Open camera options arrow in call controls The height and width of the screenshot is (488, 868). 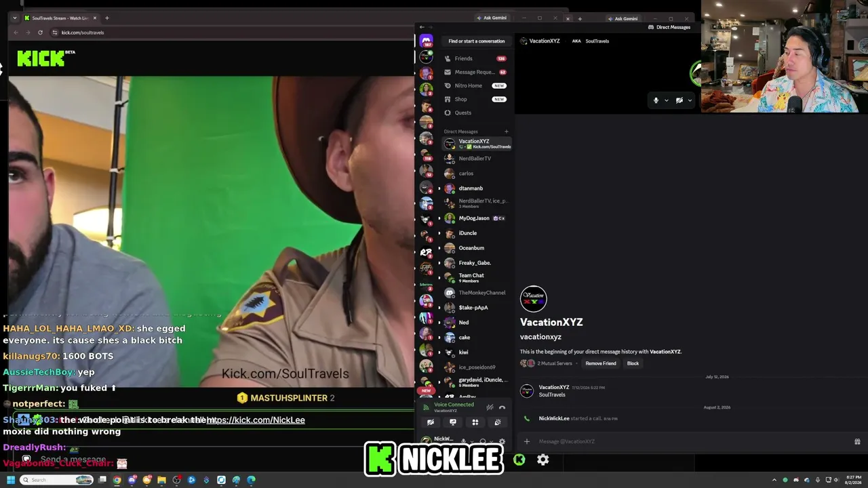point(690,100)
